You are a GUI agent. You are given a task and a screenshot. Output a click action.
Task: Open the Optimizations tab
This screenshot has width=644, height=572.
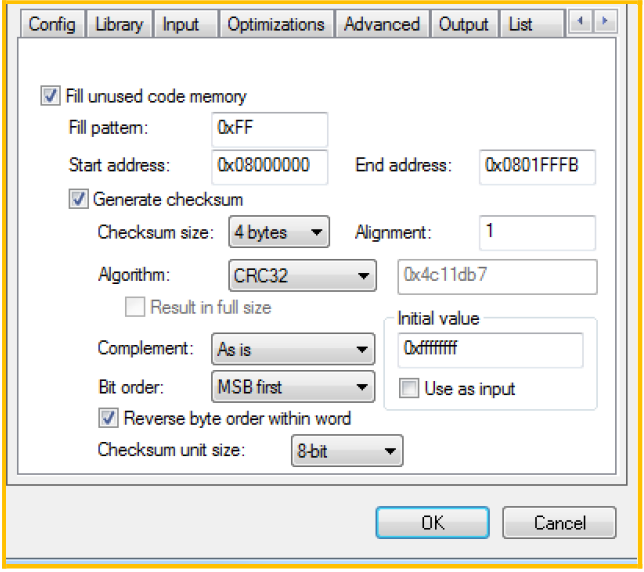pyautogui.click(x=276, y=24)
